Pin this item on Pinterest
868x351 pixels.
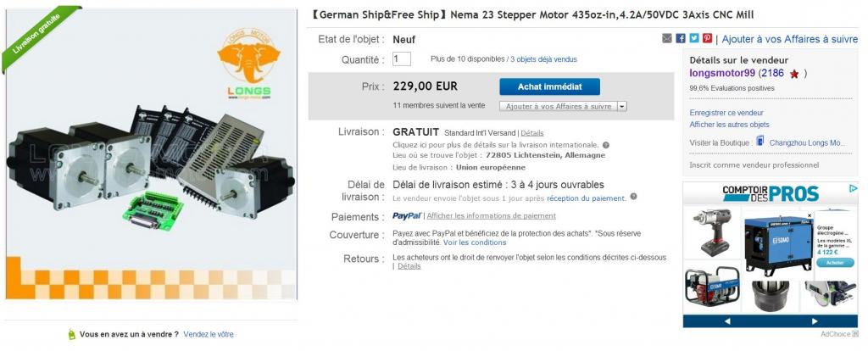click(x=707, y=39)
